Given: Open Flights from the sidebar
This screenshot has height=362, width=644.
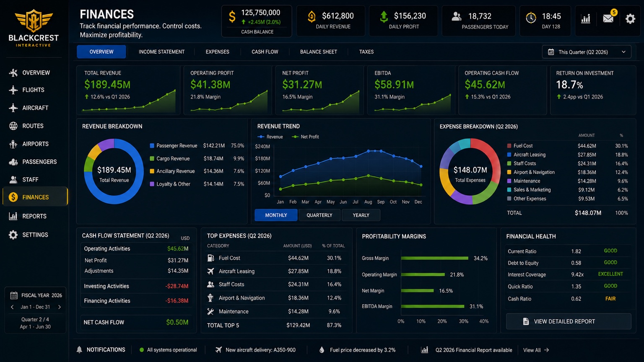Looking at the screenshot, I should point(34,90).
